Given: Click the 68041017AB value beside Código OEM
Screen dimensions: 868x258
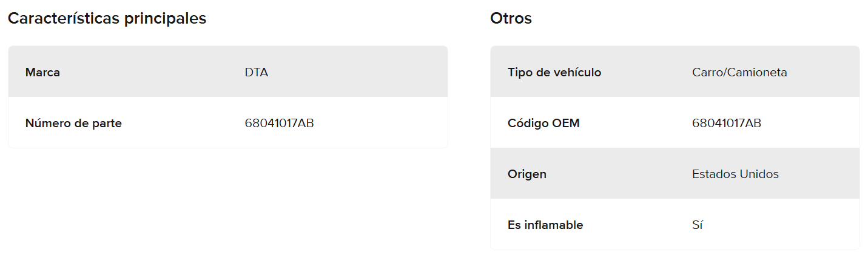Looking at the screenshot, I should click(x=726, y=124).
